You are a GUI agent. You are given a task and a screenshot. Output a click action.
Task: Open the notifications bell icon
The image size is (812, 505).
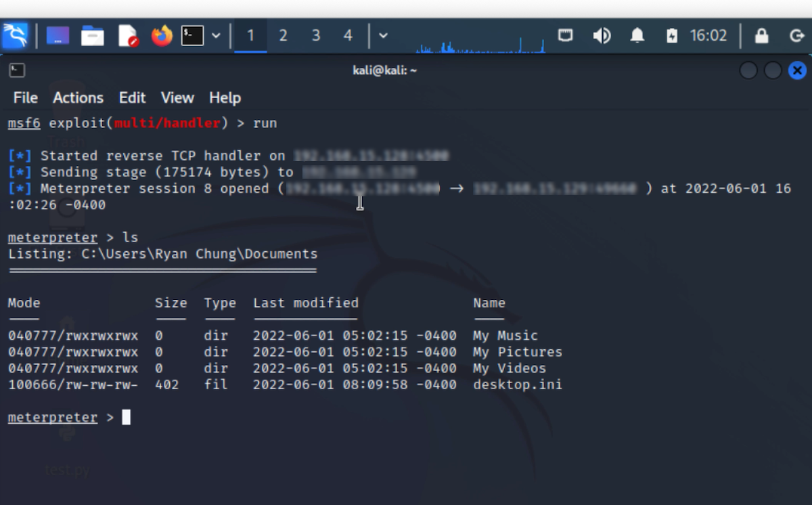[637, 35]
